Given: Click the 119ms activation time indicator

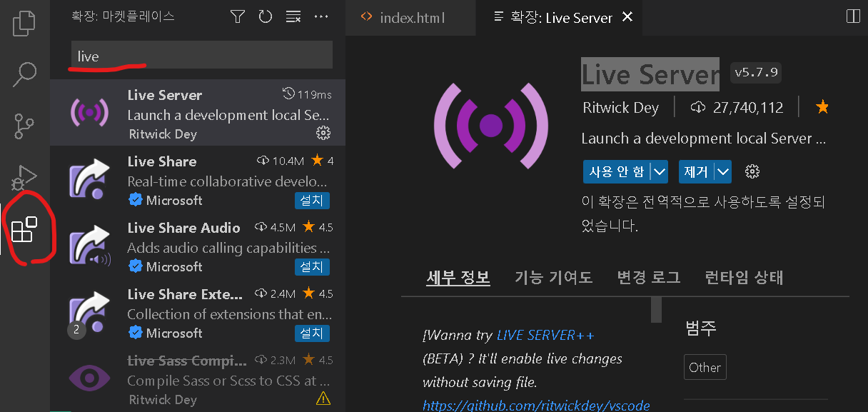Looking at the screenshot, I should coord(307,94).
